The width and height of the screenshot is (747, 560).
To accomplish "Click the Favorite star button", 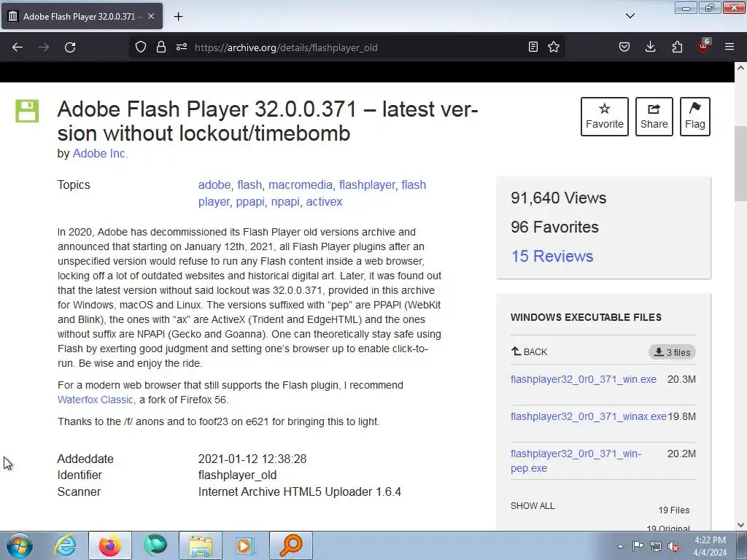I will (x=605, y=117).
